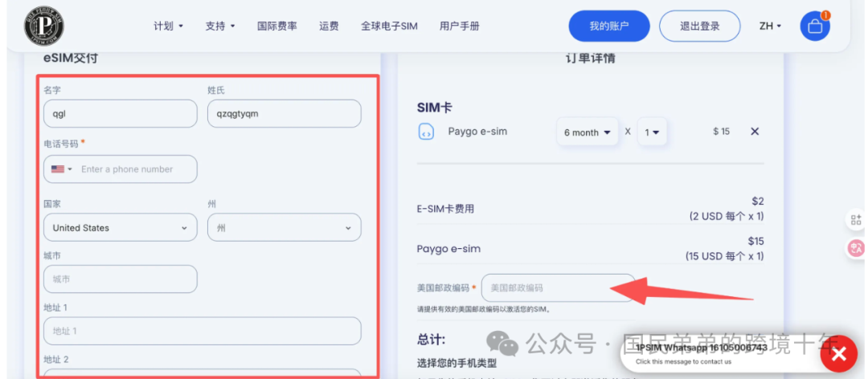Open the US flag country code selector
Image resolution: width=868 pixels, height=379 pixels.
click(61, 169)
